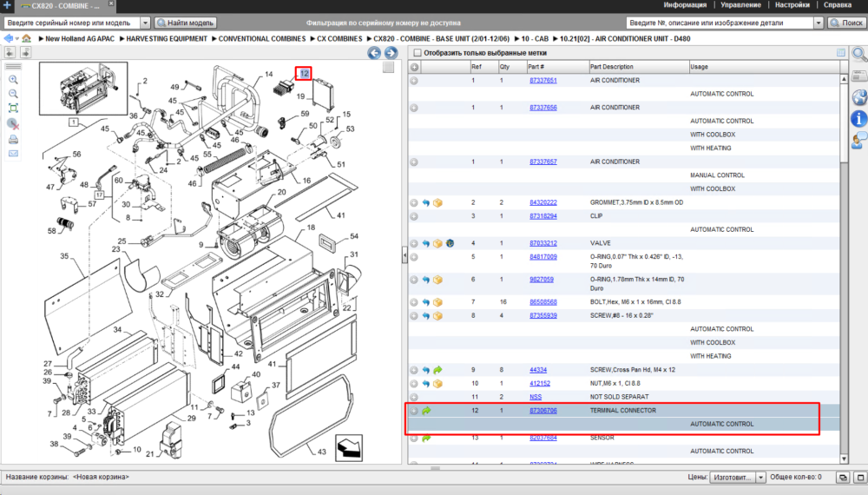Clear selected callouts icon in diagram toolbar
Screen dimensions: 868x495
click(x=13, y=124)
